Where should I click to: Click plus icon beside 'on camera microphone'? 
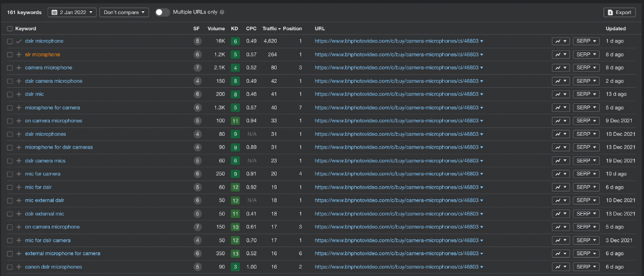click(x=18, y=227)
